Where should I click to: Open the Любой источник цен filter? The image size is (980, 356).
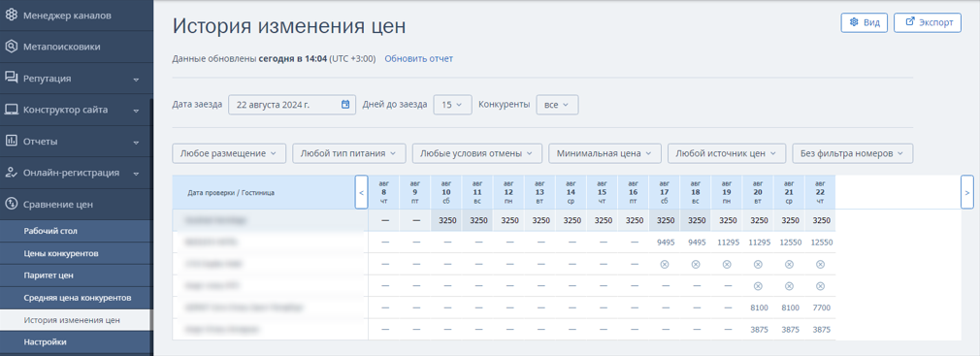[x=726, y=153]
